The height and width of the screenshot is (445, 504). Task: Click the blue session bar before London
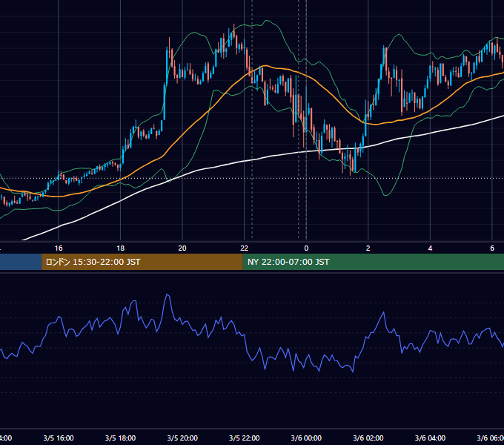coord(21,262)
